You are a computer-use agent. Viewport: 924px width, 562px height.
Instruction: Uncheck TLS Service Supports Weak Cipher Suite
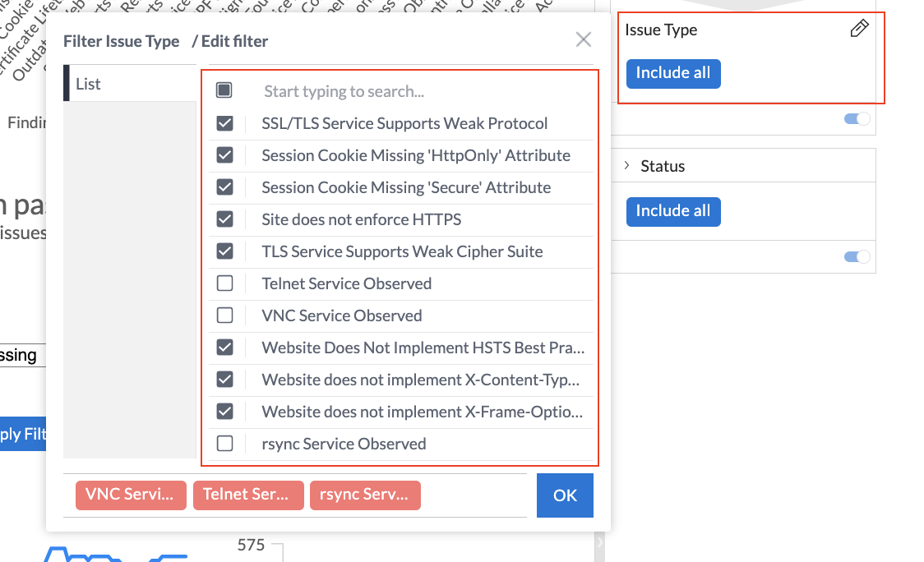pyautogui.click(x=224, y=251)
